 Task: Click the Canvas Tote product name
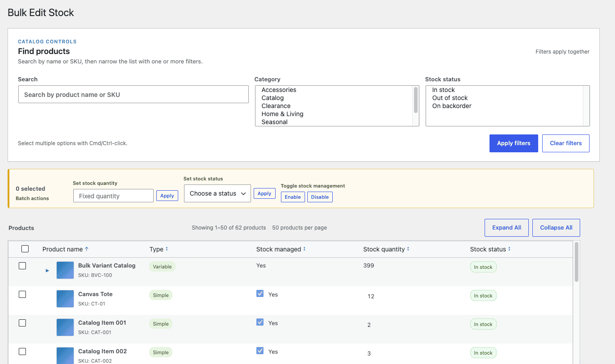(95, 294)
